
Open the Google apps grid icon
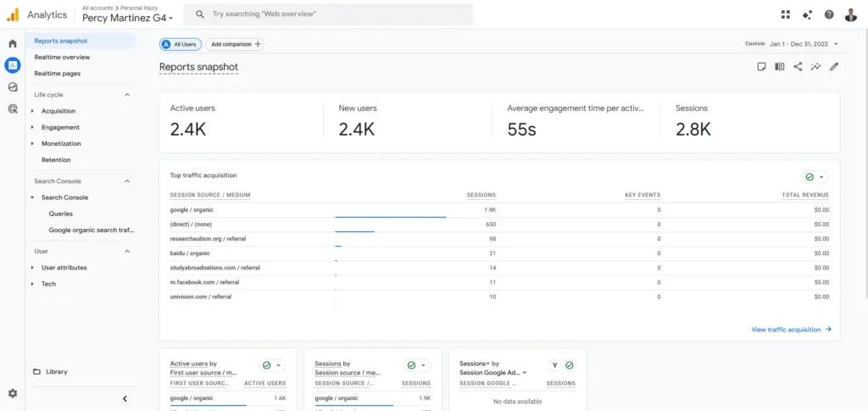[x=785, y=14]
